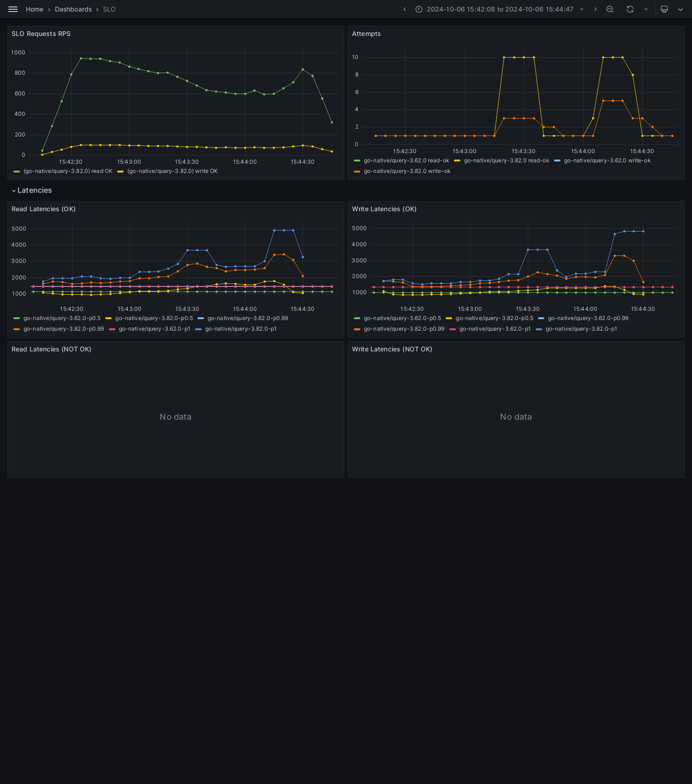Toggle 3.62.0-p1 legend in Read Latencies
The width and height of the screenshot is (692, 784).
(155, 329)
